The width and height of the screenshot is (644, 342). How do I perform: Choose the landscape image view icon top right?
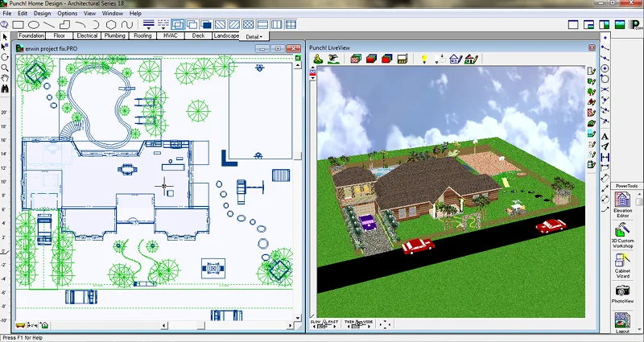(x=620, y=25)
